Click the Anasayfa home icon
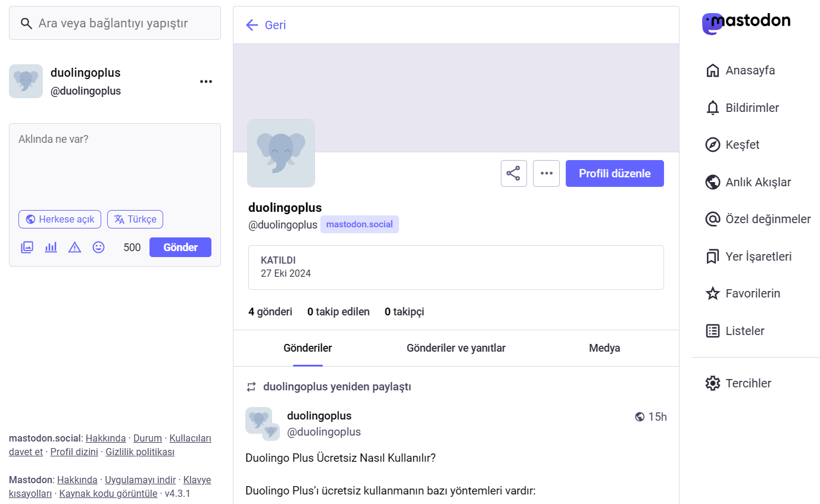Viewport: 820px width, 504px height. click(712, 70)
